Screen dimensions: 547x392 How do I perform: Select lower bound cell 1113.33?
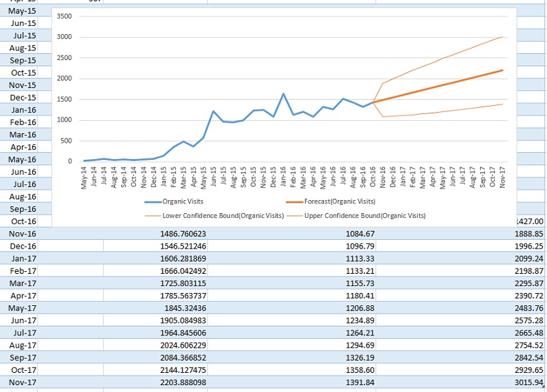(292, 258)
